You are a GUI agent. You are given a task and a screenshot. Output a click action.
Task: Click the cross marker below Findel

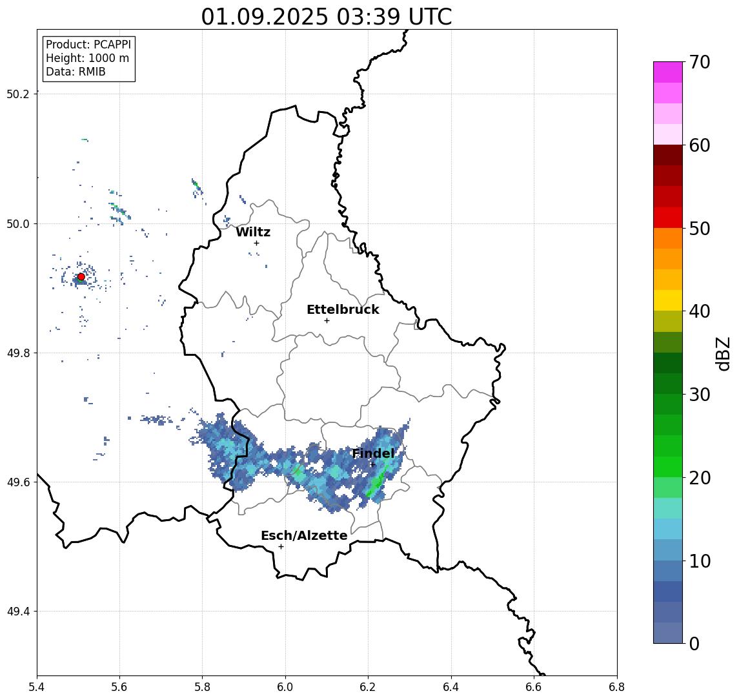click(x=372, y=465)
